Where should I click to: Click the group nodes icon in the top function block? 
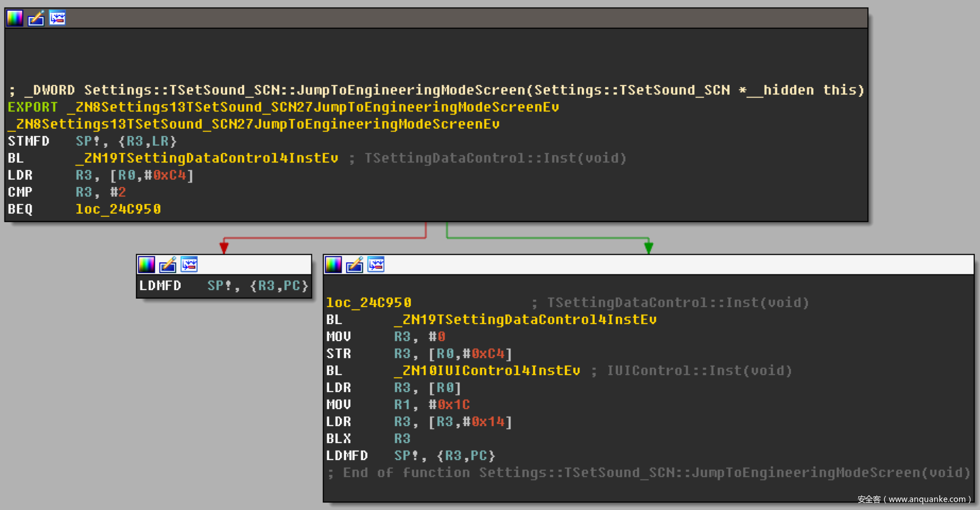(57, 18)
